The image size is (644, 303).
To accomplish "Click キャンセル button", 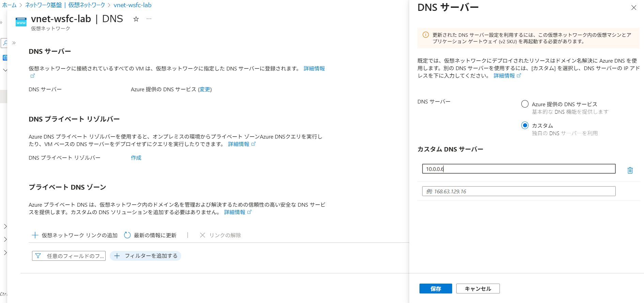I will (478, 289).
